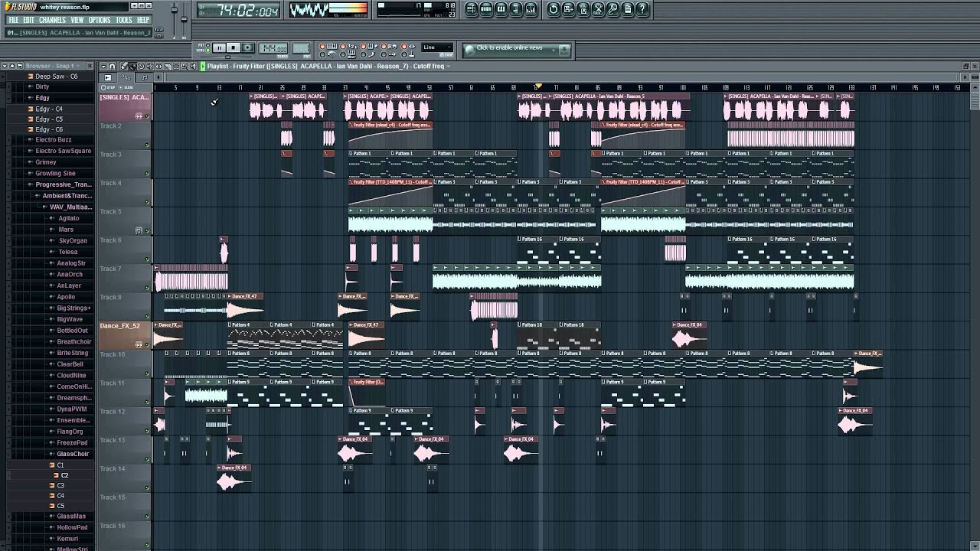Mute Track 4 with its green light
This screenshot has width=980, height=551.
coord(147,202)
